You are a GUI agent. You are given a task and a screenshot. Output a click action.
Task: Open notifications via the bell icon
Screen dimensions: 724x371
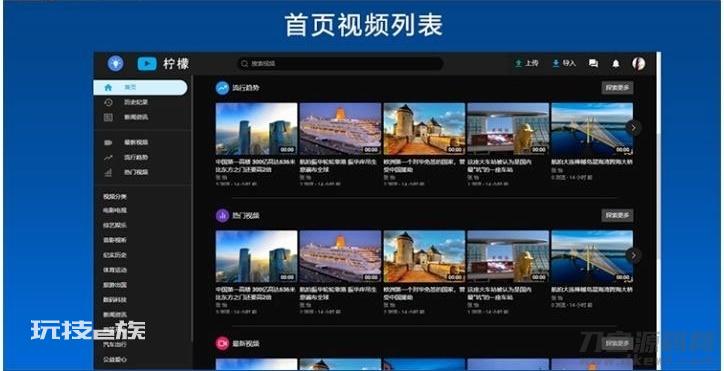[x=616, y=64]
